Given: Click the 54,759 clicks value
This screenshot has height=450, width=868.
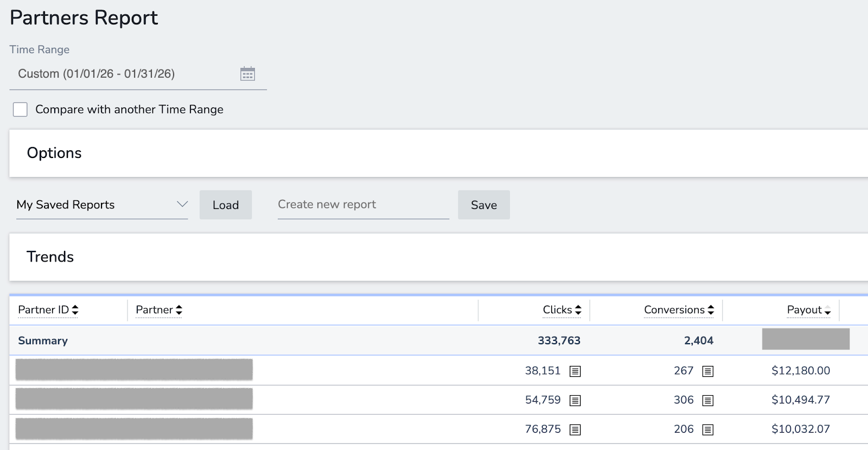Looking at the screenshot, I should pos(542,400).
